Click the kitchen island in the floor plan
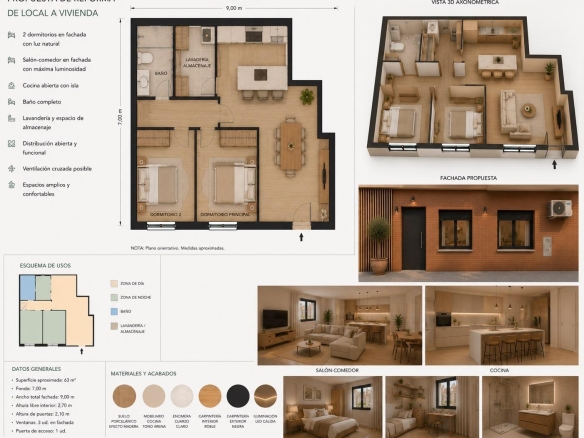Screen dimensions: 584x438 click(x=262, y=78)
